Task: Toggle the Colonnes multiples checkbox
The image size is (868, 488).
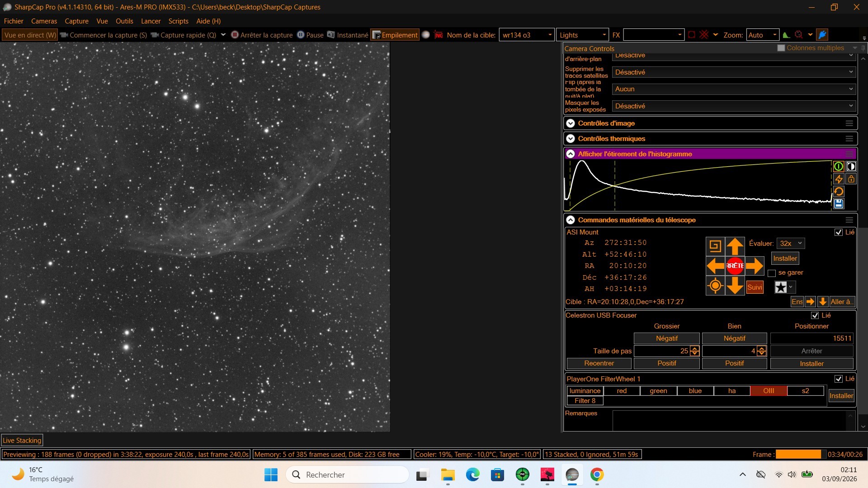Action: pyautogui.click(x=781, y=48)
